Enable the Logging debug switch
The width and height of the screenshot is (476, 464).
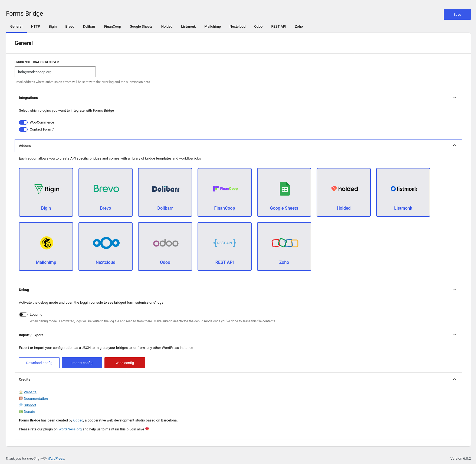(23, 314)
